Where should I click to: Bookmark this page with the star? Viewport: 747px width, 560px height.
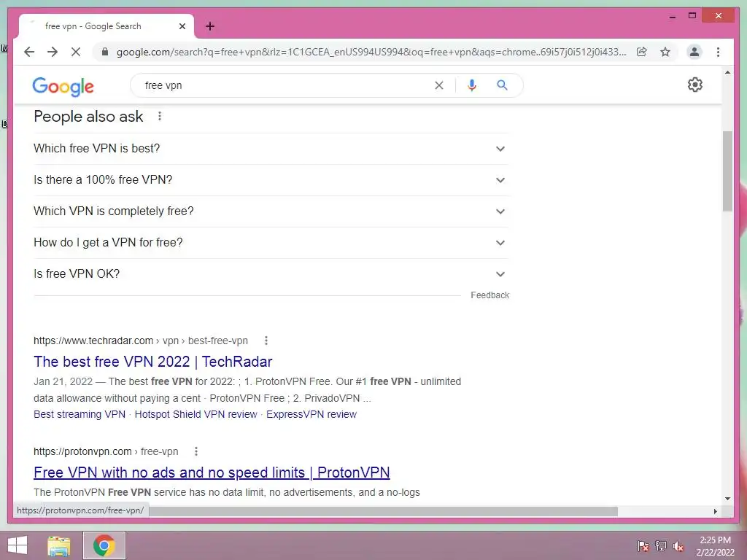pyautogui.click(x=665, y=52)
